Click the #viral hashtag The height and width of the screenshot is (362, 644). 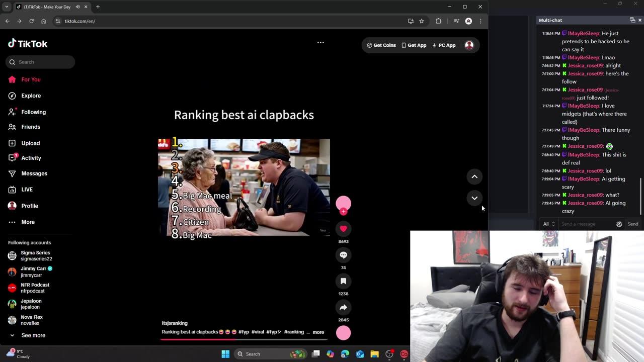258,332
